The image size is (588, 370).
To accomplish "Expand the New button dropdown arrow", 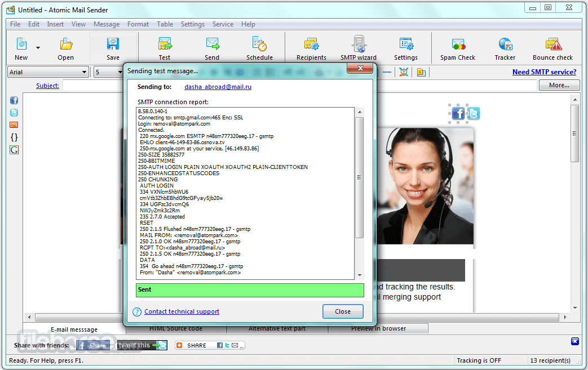I will (x=38, y=48).
